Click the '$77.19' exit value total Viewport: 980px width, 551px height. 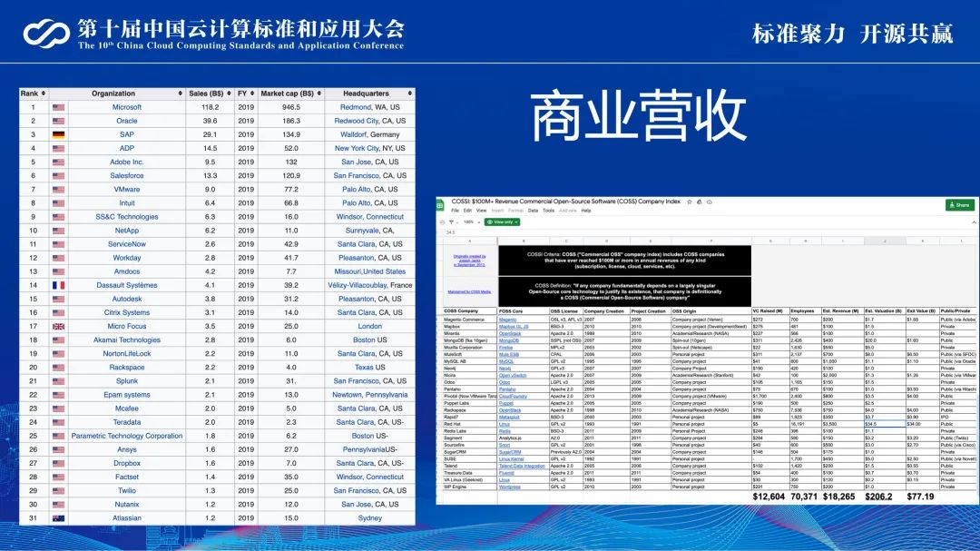(x=920, y=497)
